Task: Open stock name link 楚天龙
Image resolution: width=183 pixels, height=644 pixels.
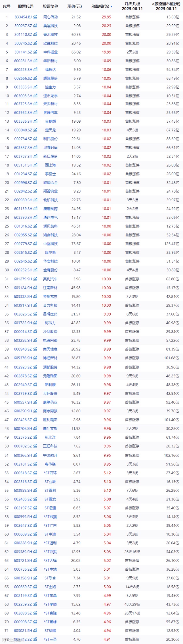Action: tap(51, 130)
